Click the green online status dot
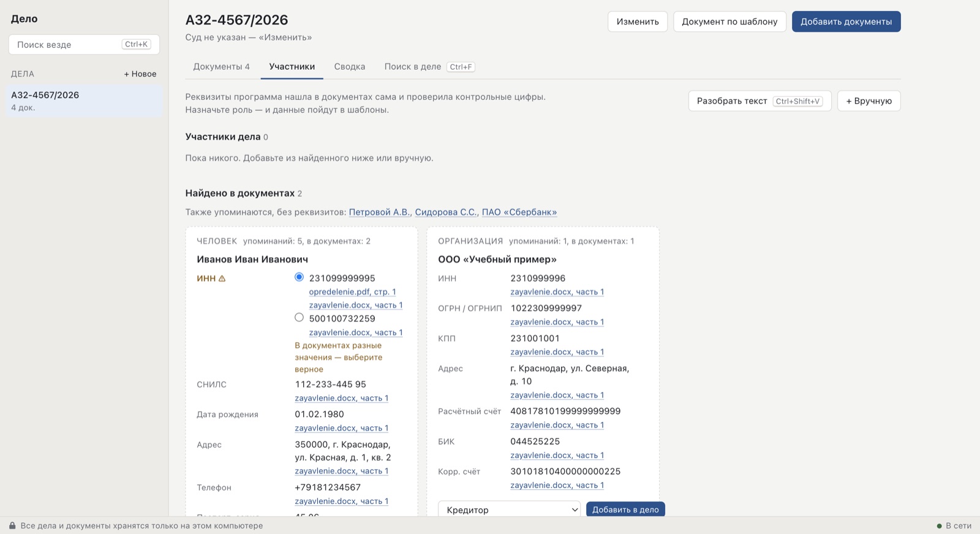Screen dimensions: 980x534 pyautogui.click(x=939, y=526)
